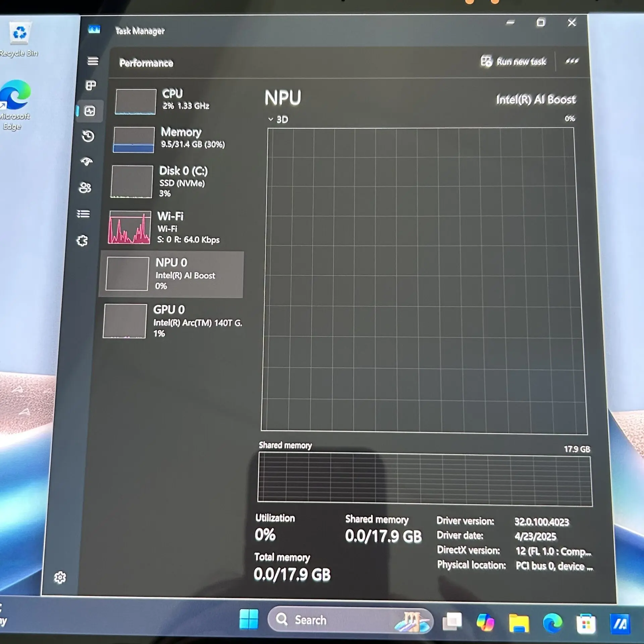Click the CPU mini graph thumbnail
Viewport: 644px width, 644px height.
click(x=136, y=102)
